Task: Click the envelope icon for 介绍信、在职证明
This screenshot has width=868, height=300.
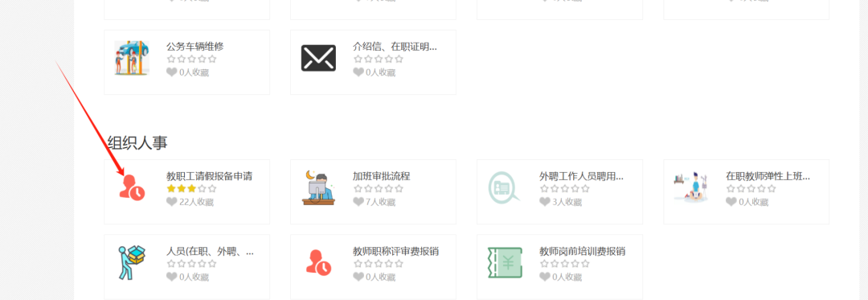Action: 318,58
